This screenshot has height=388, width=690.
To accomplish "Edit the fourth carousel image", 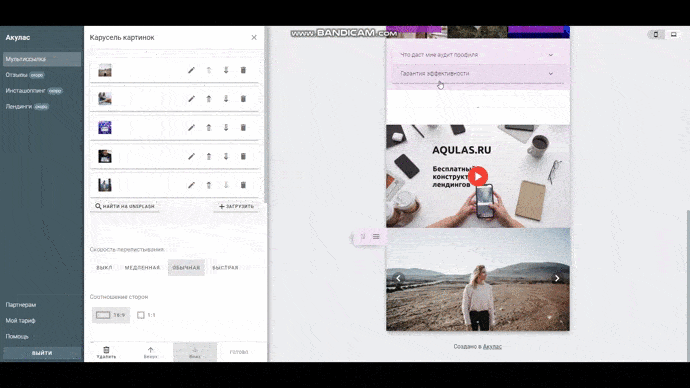I will pyautogui.click(x=191, y=156).
